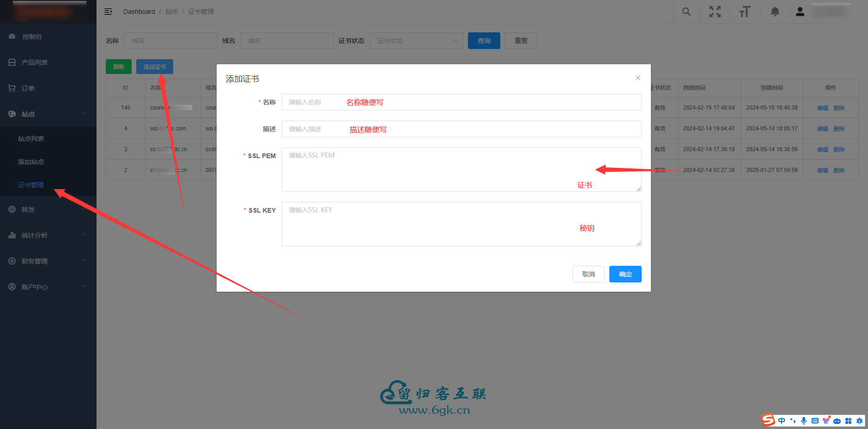The height and width of the screenshot is (429, 868).
Task: Expand the 账户中心 sidebar menu
Action: click(48, 287)
